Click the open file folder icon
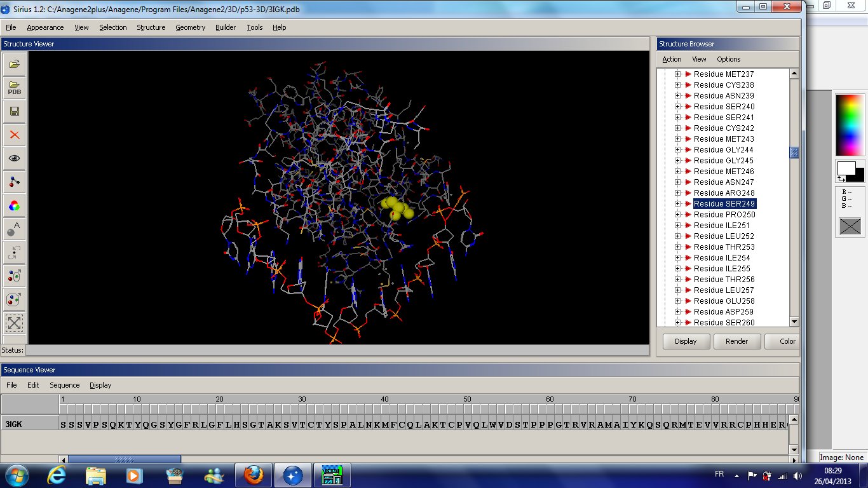 coord(15,64)
